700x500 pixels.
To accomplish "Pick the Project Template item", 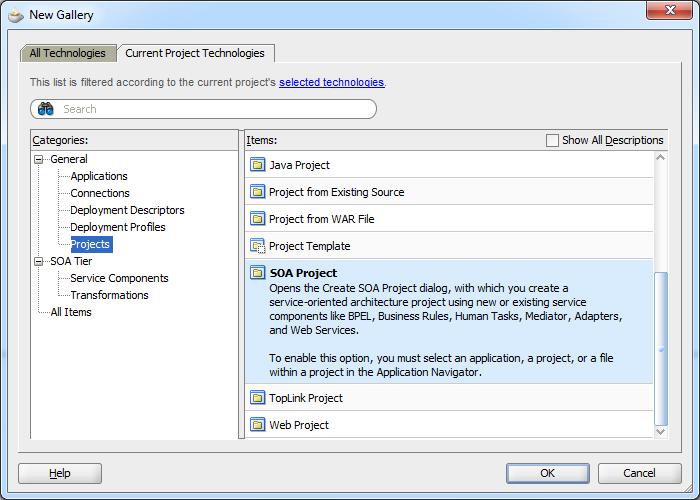I will click(309, 246).
